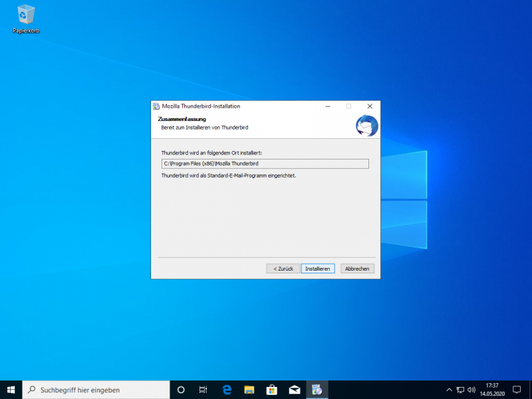The height and width of the screenshot is (399, 532).
Task: Click the Installieren button
Action: coord(318,269)
